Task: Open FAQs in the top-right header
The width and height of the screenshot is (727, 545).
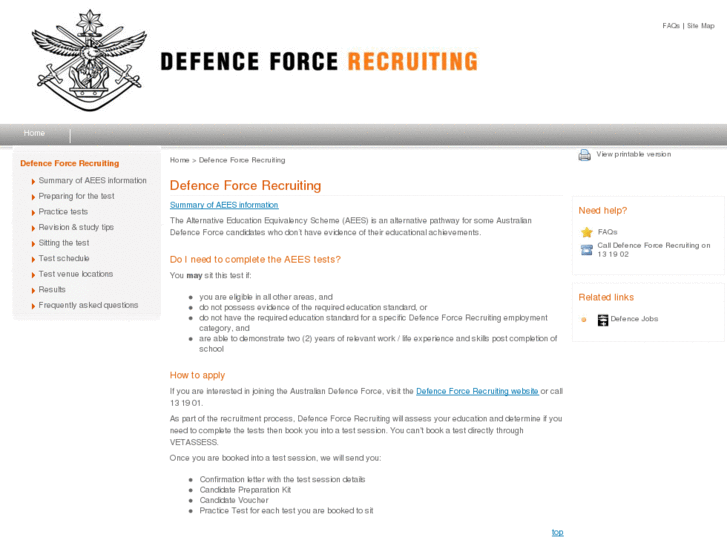Action: click(x=671, y=26)
